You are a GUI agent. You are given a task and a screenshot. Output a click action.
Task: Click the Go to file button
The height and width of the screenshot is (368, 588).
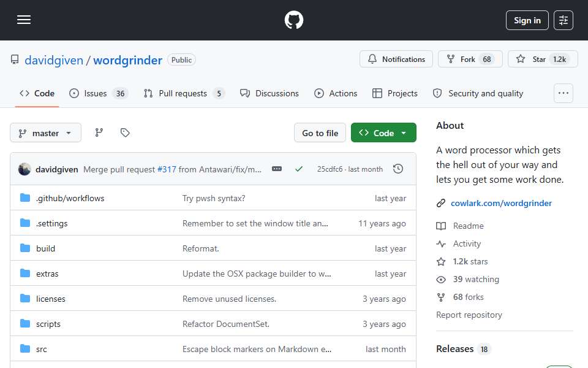[320, 133]
